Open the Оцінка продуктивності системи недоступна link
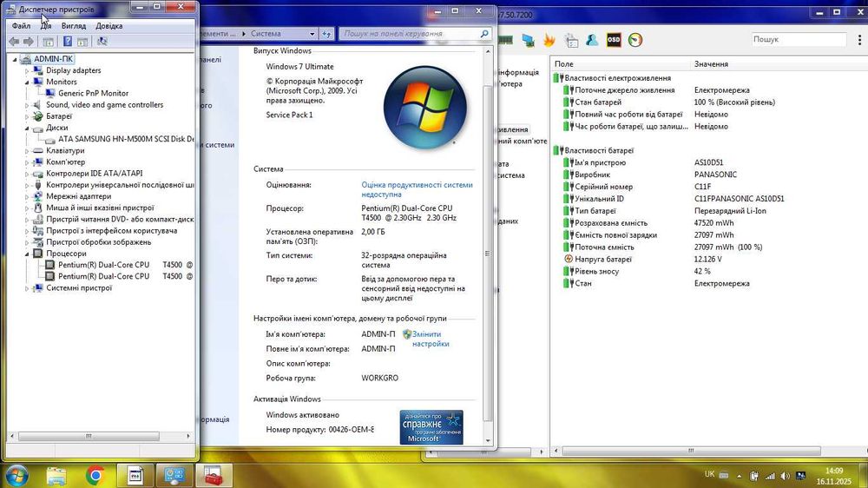 pos(417,189)
